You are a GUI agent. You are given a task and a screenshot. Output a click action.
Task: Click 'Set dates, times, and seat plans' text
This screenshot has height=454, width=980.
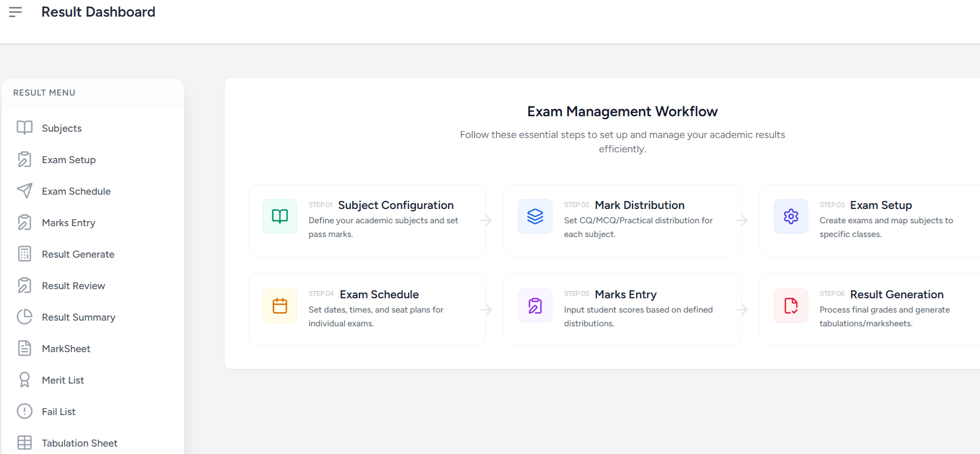(376, 317)
